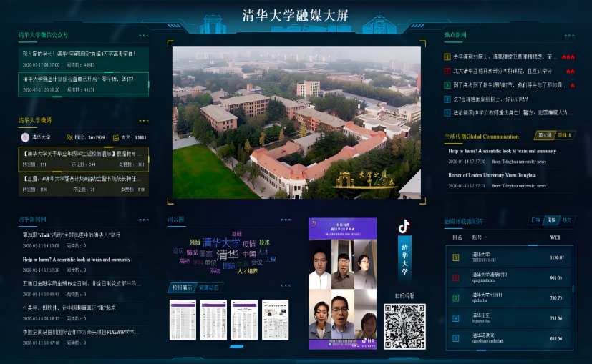Open news '第28期 iTalk 活动' in 清华新闻网
The height and width of the screenshot is (364, 592).
tap(84, 240)
